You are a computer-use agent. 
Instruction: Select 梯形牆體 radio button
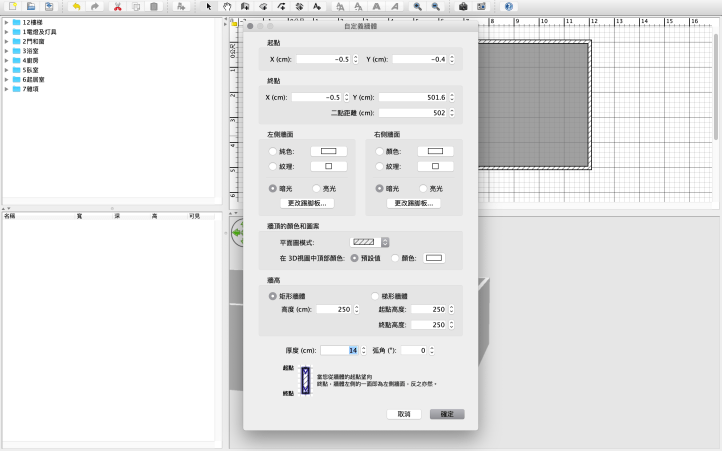375,296
